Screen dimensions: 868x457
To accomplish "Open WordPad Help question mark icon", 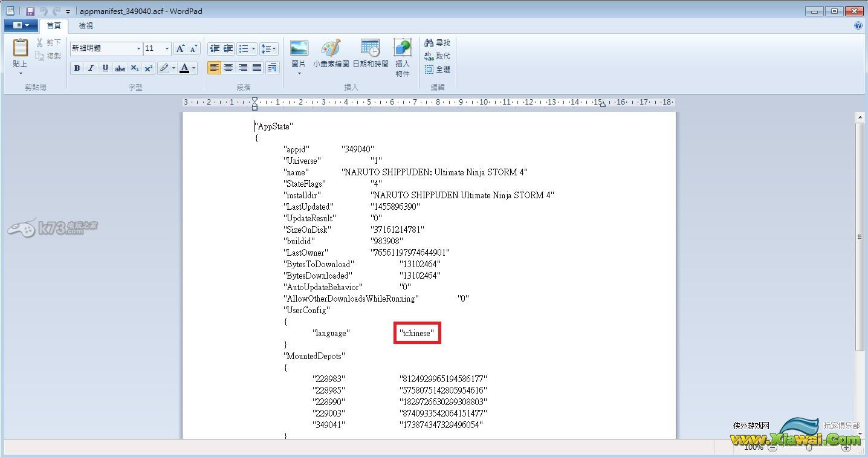I will pyautogui.click(x=858, y=25).
